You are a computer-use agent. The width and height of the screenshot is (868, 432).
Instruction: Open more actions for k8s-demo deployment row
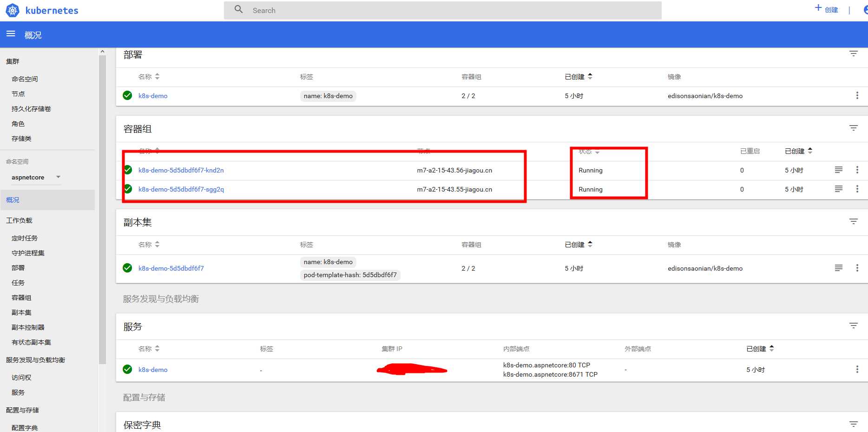tap(857, 95)
